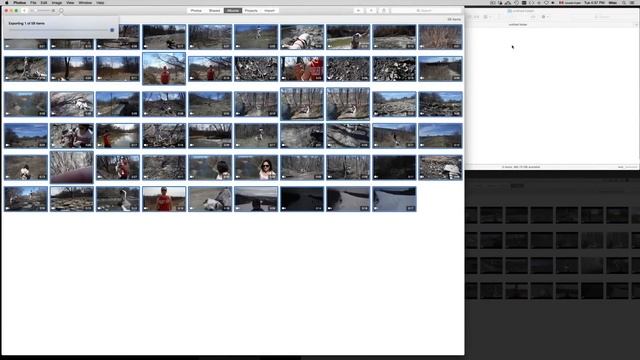Click the favorite heart toolbar button
The width and height of the screenshot is (640, 360).
click(358, 11)
